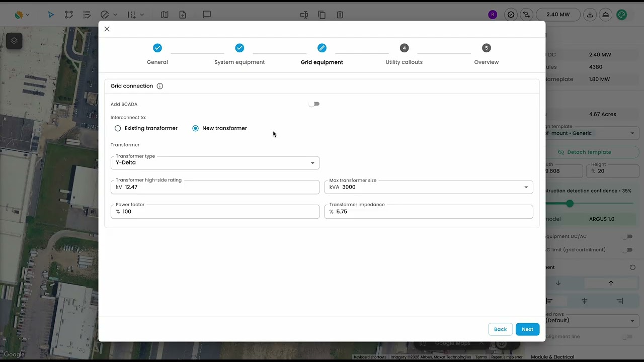Toggle equipment DC/AC switch

point(627,236)
